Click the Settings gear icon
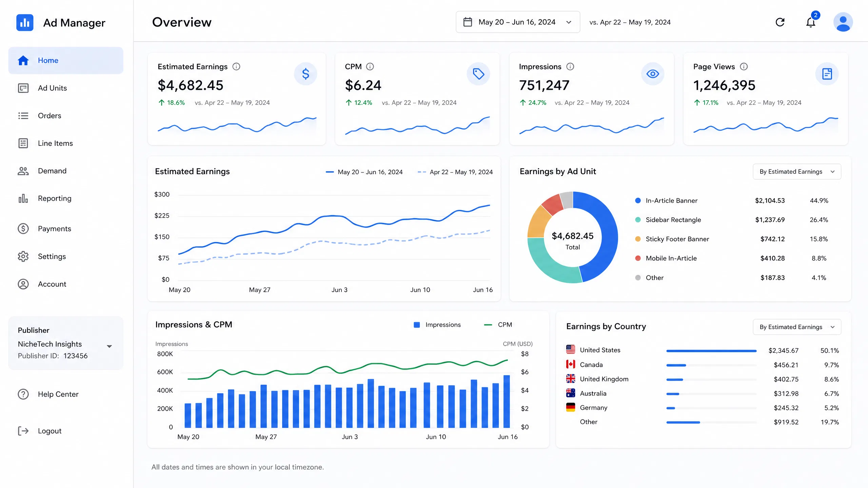The height and width of the screenshot is (488, 868). pyautogui.click(x=23, y=257)
